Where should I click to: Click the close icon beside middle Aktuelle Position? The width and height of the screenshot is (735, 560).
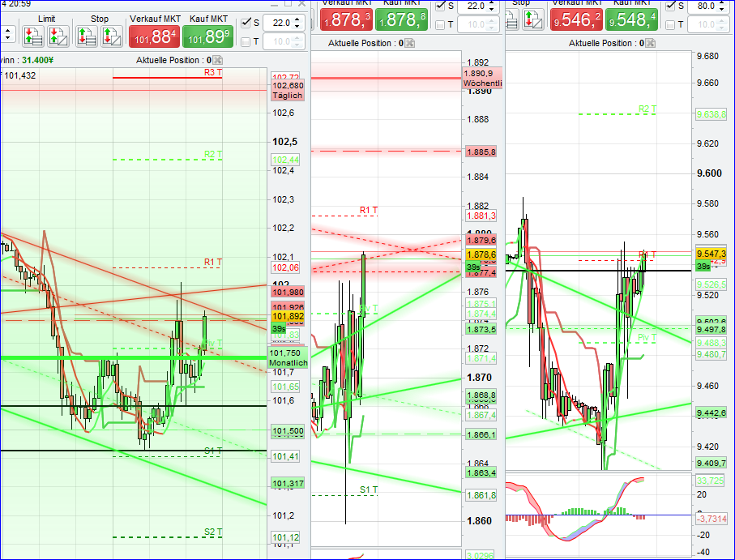coord(409,44)
